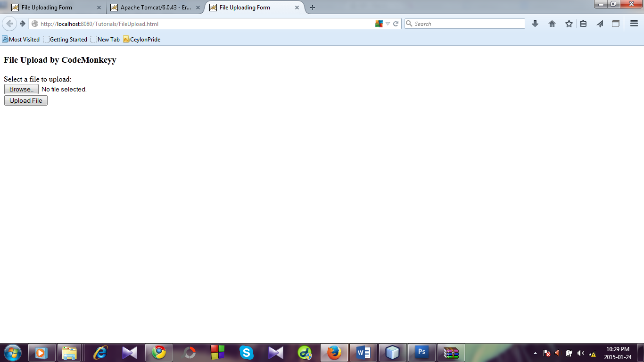This screenshot has height=362, width=644.
Task: Open a new tab with the plus button
Action: [x=313, y=7]
